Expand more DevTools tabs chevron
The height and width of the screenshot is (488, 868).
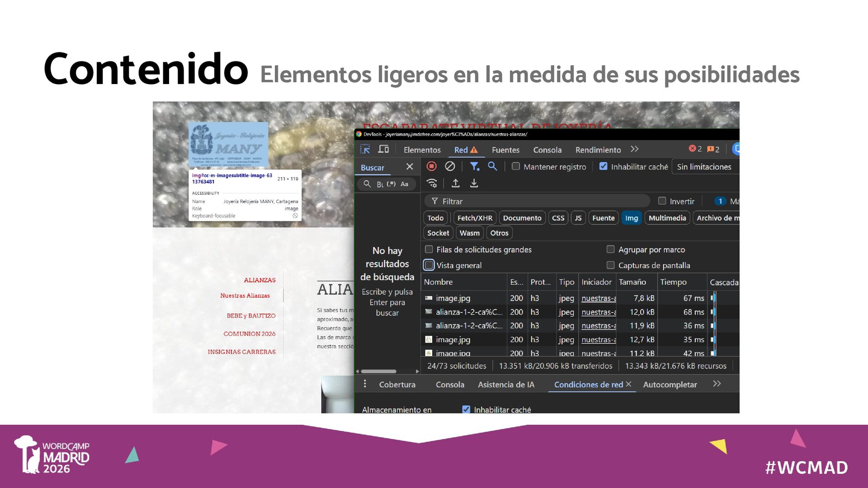(634, 149)
